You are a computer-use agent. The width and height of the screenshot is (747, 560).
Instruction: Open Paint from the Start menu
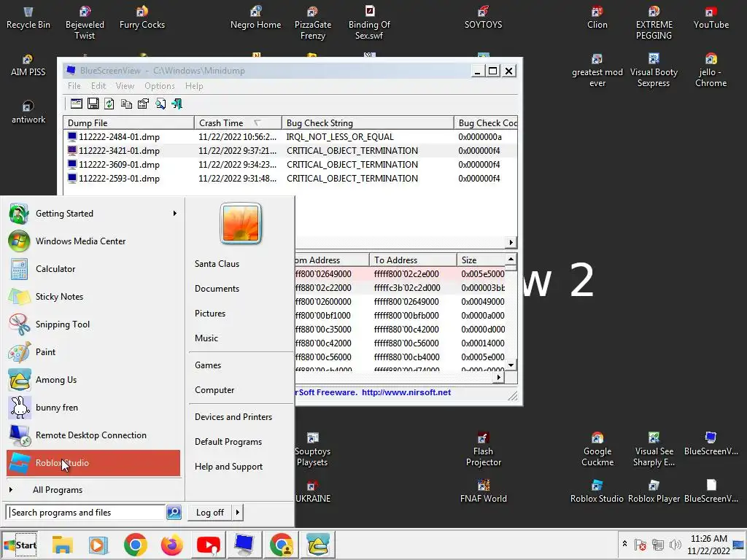tap(93, 352)
